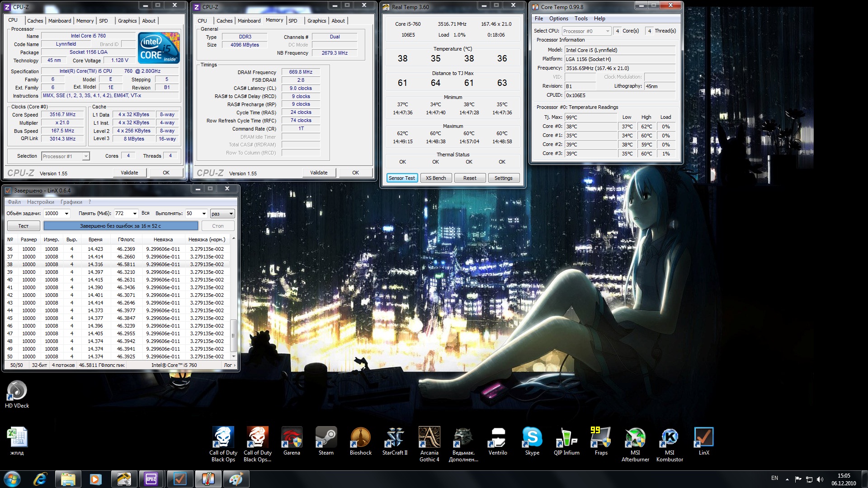
Task: Launch the StarCraft II shortcut
Action: pos(395,441)
